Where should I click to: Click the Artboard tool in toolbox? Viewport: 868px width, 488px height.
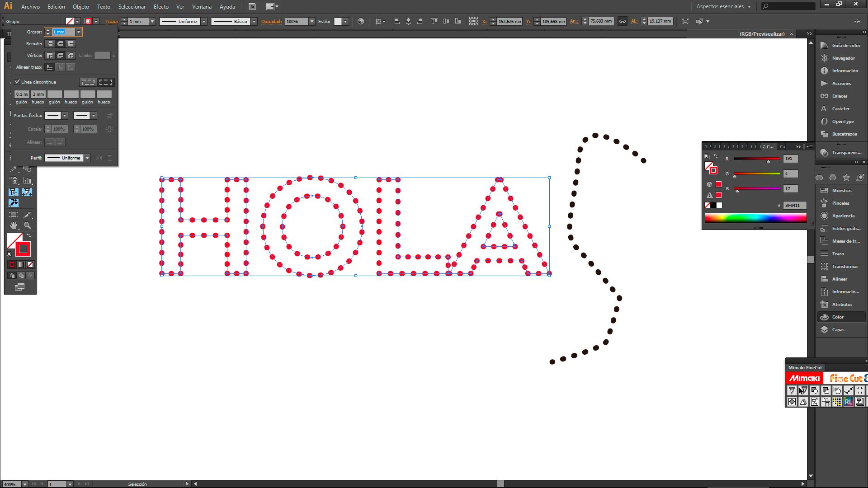pyautogui.click(x=14, y=215)
